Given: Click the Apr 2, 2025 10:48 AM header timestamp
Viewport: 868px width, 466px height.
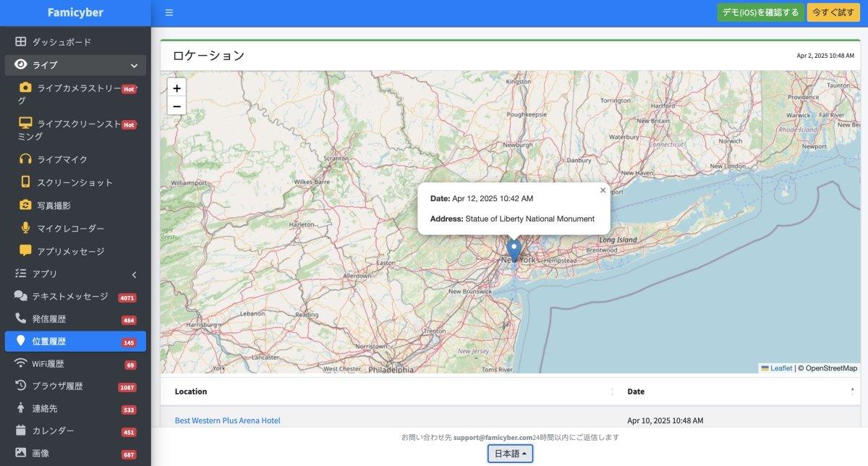Looking at the screenshot, I should (825, 55).
